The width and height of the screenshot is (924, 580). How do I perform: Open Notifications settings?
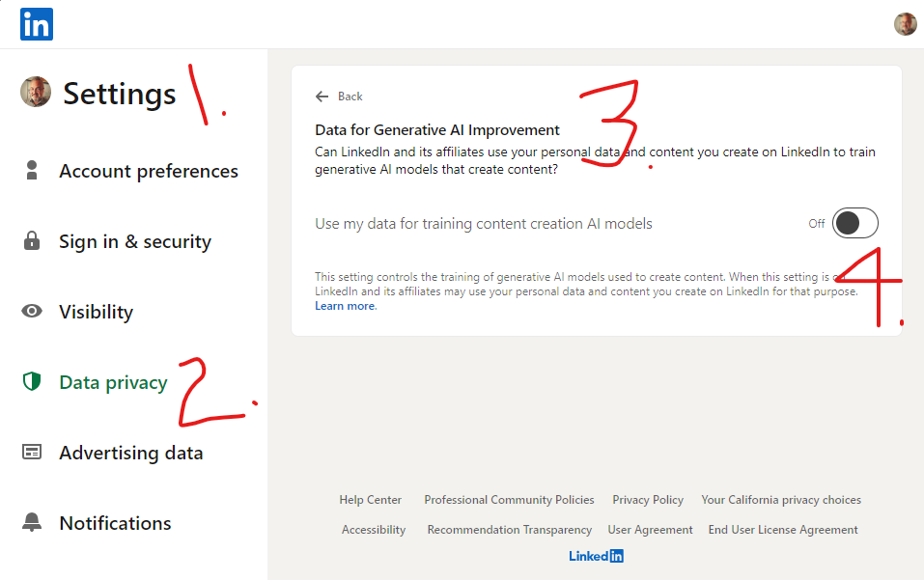pos(115,523)
